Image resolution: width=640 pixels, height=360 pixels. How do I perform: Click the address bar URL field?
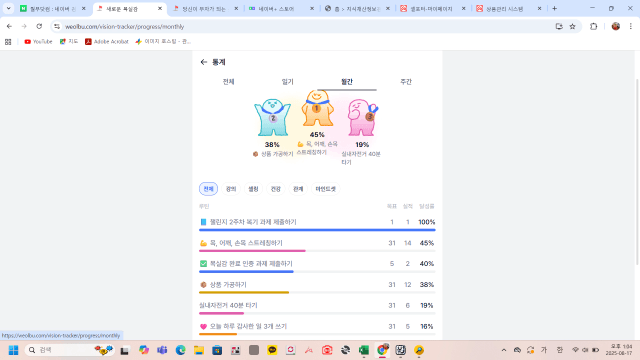(306, 27)
